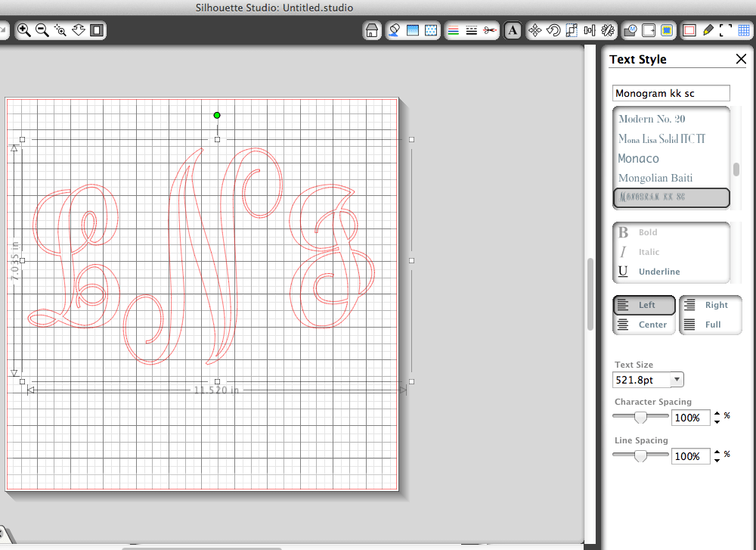Open the Rotate curved-arrow icon

[x=553, y=31]
